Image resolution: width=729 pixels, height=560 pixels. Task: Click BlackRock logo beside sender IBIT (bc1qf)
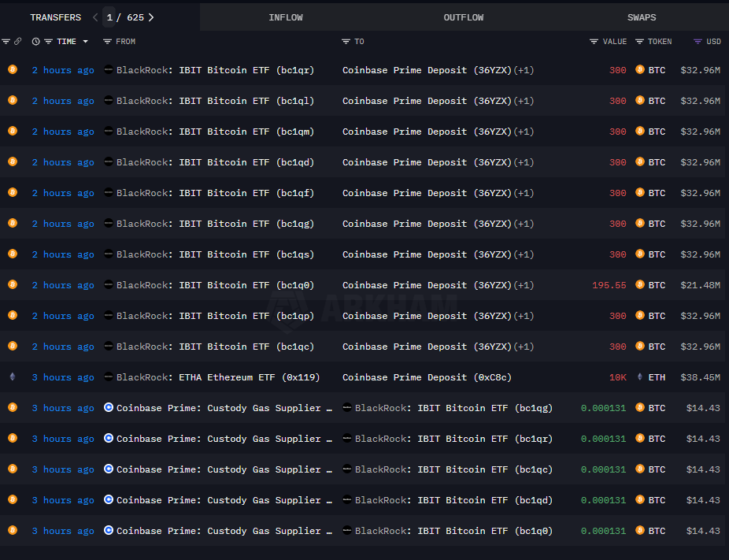109,192
